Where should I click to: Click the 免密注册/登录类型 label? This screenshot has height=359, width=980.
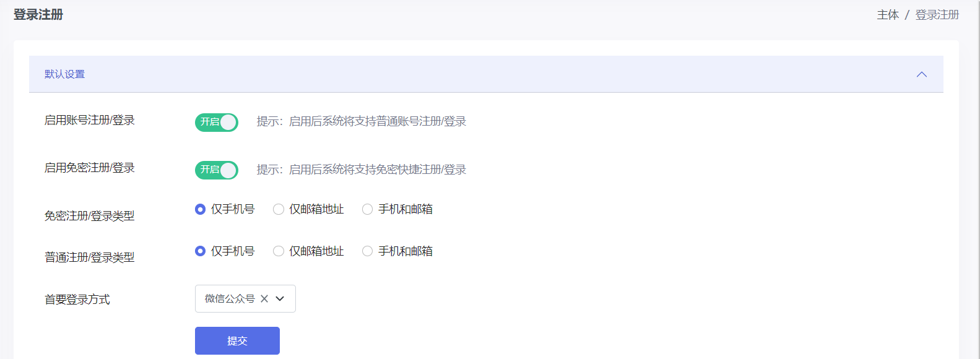pos(90,216)
